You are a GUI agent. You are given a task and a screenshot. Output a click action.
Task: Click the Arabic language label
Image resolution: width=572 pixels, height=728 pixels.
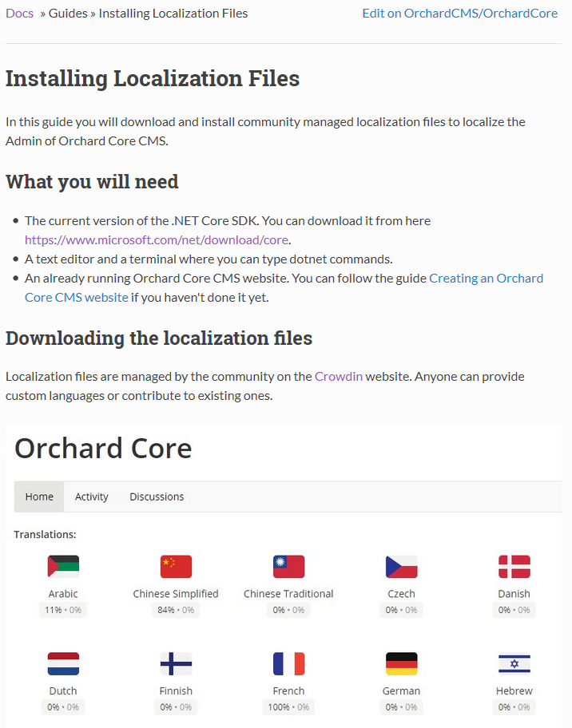[63, 593]
